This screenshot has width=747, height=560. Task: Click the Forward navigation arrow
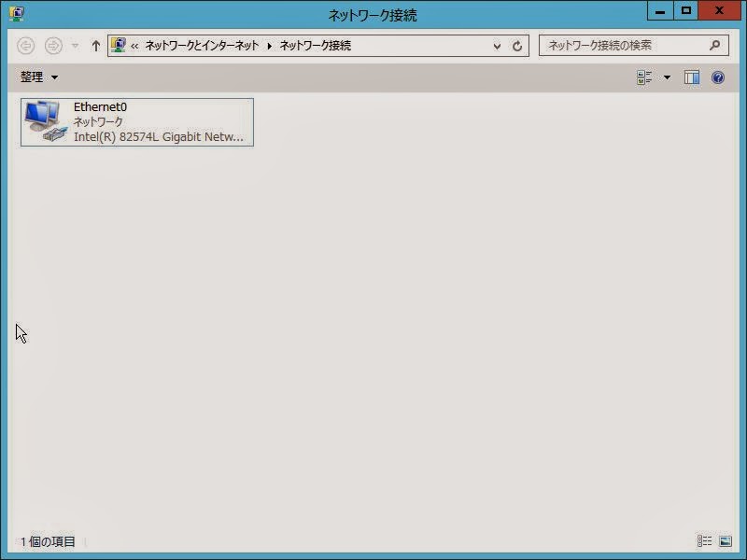(x=53, y=46)
